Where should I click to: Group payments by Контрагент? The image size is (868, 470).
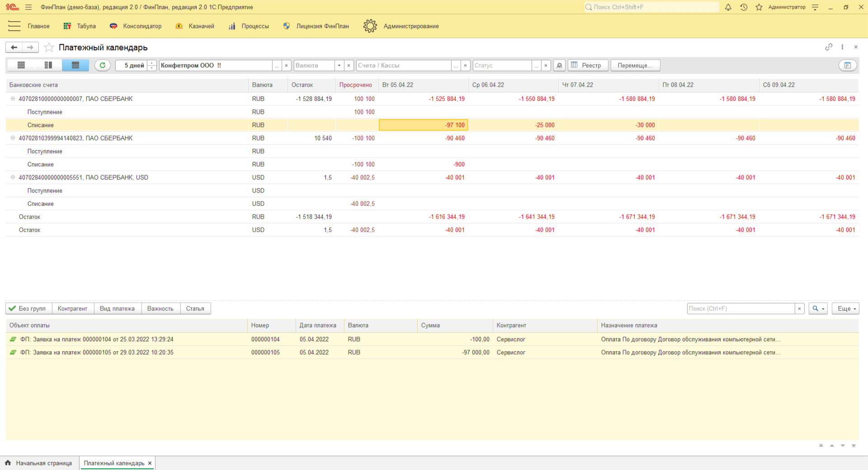coord(72,309)
